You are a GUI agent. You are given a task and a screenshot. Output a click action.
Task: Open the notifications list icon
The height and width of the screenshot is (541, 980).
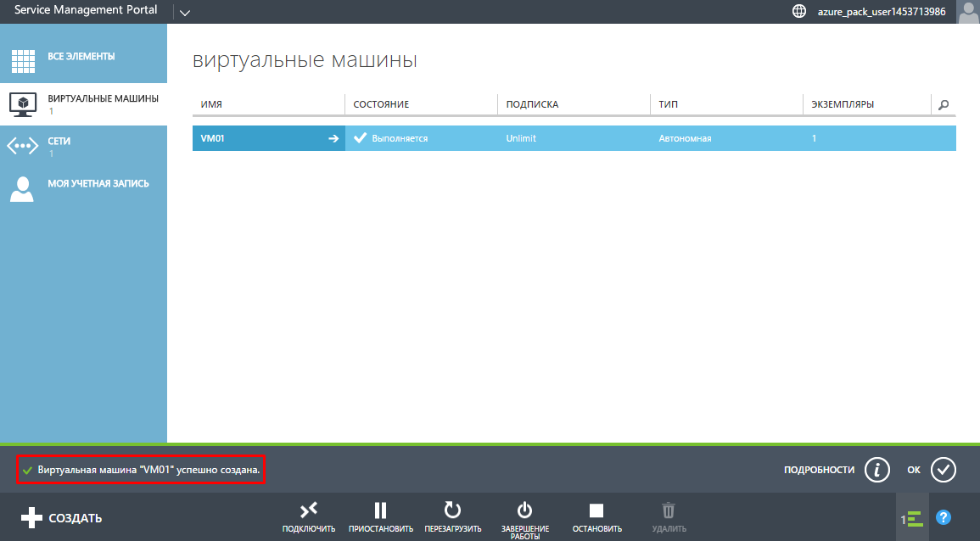(912, 518)
